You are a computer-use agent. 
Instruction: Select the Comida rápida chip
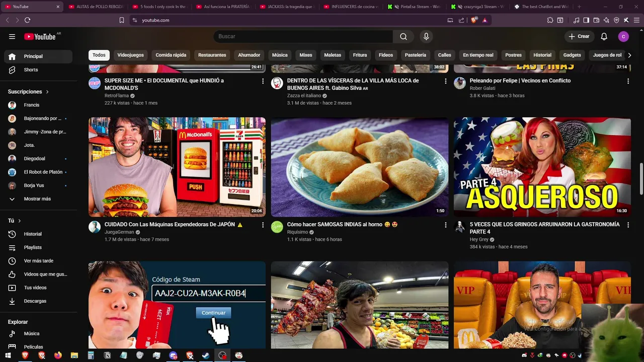(x=171, y=55)
